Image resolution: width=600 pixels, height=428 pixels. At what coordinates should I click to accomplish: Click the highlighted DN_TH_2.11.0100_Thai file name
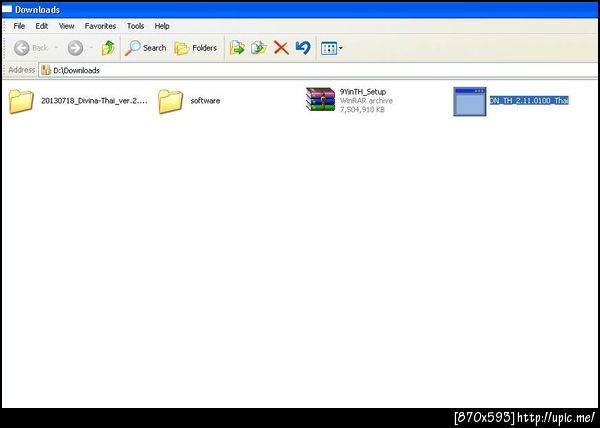529,101
